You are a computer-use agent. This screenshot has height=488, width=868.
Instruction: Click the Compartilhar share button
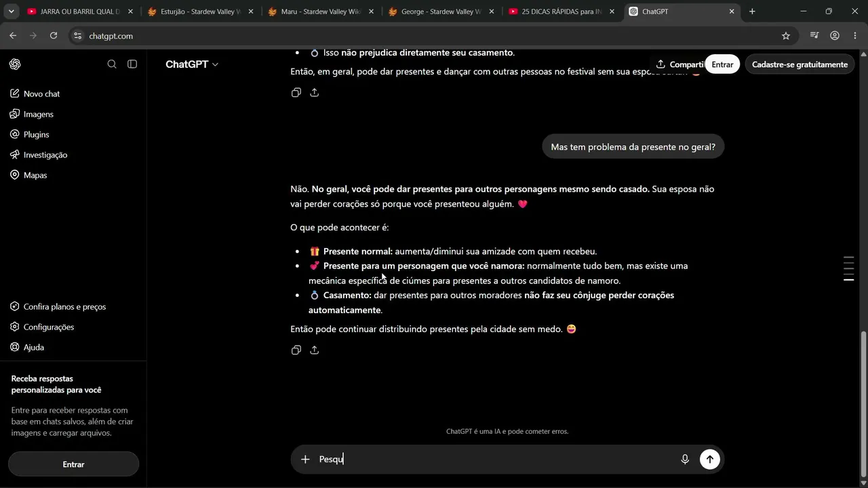[x=679, y=64]
